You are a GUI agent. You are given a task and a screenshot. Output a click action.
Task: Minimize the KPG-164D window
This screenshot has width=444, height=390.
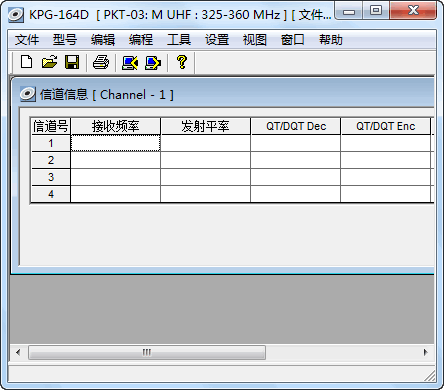pyautogui.click(x=349, y=11)
